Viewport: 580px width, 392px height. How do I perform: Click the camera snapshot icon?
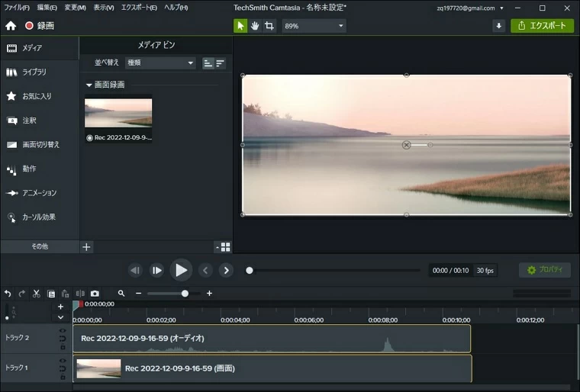point(95,294)
